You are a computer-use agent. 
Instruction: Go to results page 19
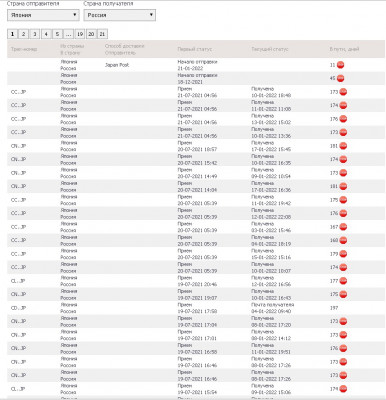pyautogui.click(x=80, y=34)
